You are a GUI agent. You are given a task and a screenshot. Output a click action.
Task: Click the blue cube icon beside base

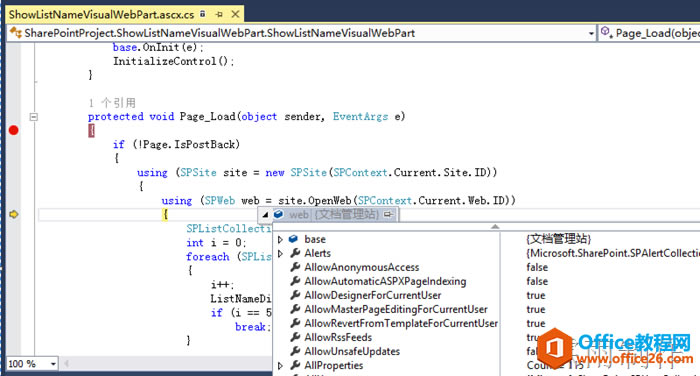tap(294, 239)
